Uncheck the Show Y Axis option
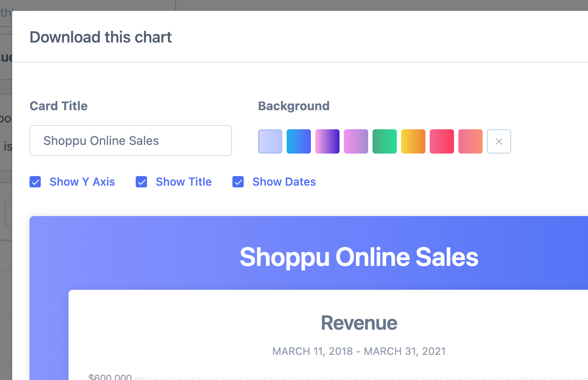This screenshot has height=380, width=588. 35,182
